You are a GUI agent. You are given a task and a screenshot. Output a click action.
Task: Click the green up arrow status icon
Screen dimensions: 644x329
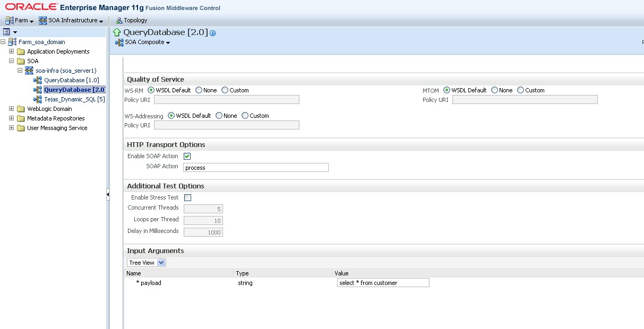pos(117,32)
